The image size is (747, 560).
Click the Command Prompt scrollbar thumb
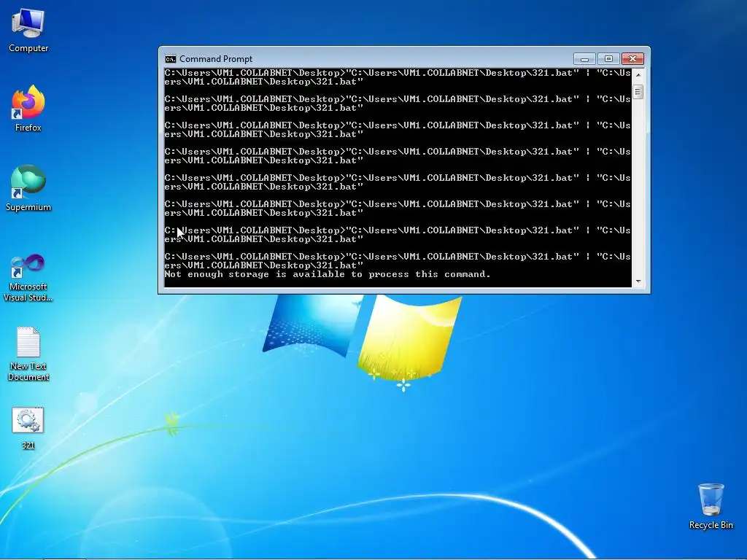click(x=638, y=92)
